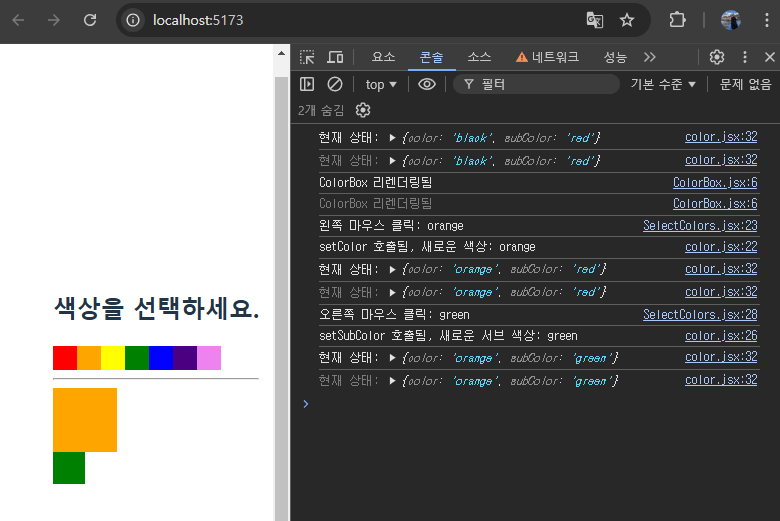Open the 네트워크 tab

coord(547,57)
